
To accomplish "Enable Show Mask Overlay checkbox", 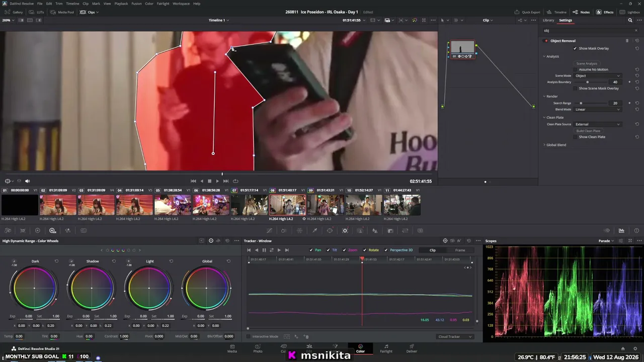I will pyautogui.click(x=575, y=48).
